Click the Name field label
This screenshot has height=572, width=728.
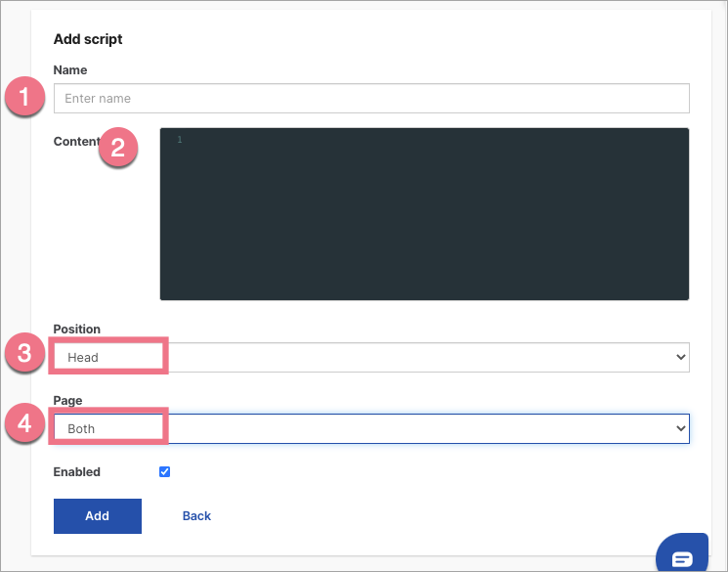pyautogui.click(x=70, y=70)
